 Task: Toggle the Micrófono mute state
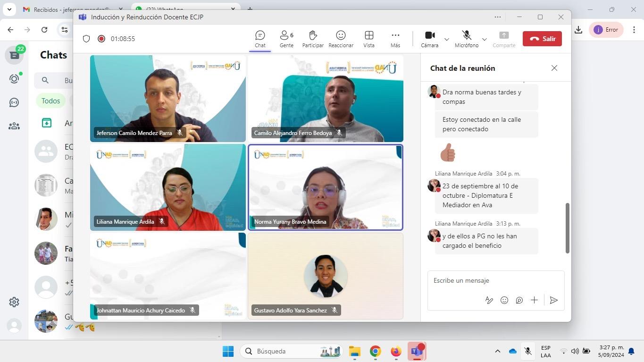[x=467, y=39]
